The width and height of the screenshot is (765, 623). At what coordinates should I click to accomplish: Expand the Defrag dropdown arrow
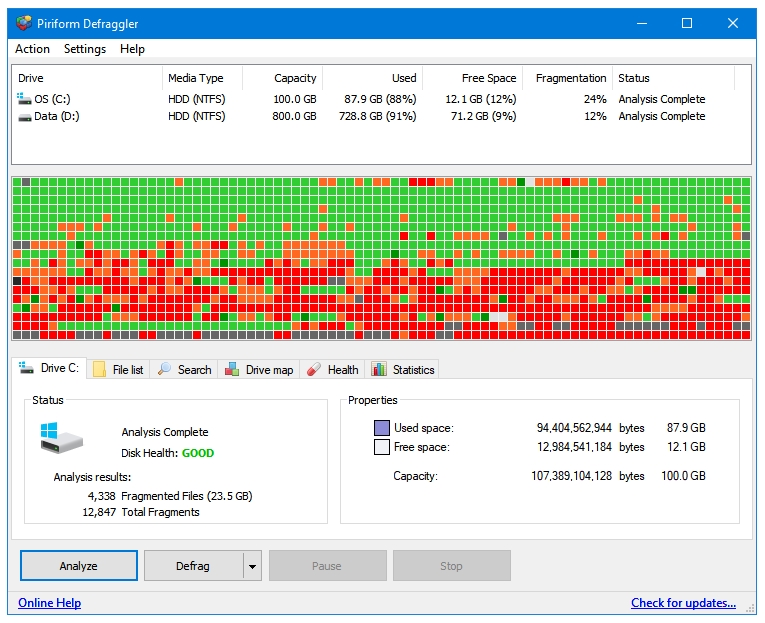[x=252, y=566]
